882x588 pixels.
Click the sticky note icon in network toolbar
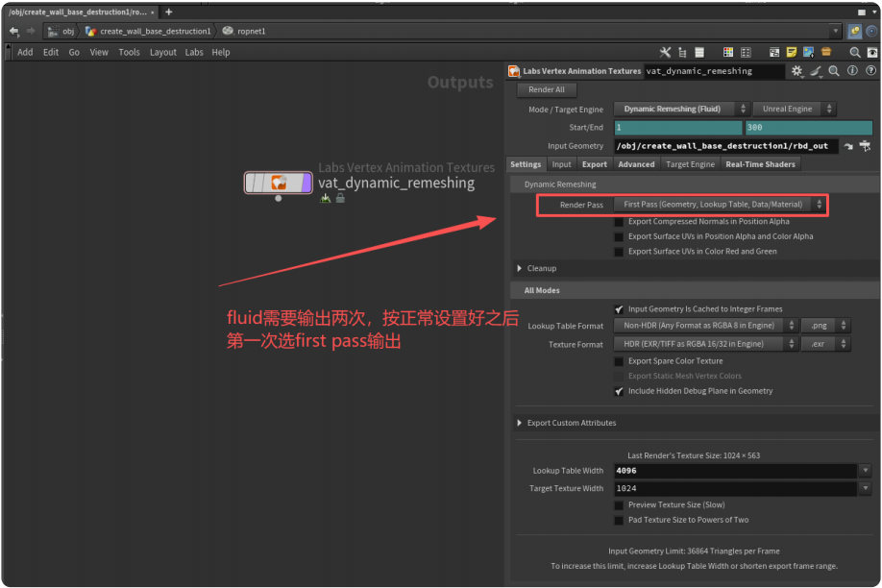coord(791,52)
